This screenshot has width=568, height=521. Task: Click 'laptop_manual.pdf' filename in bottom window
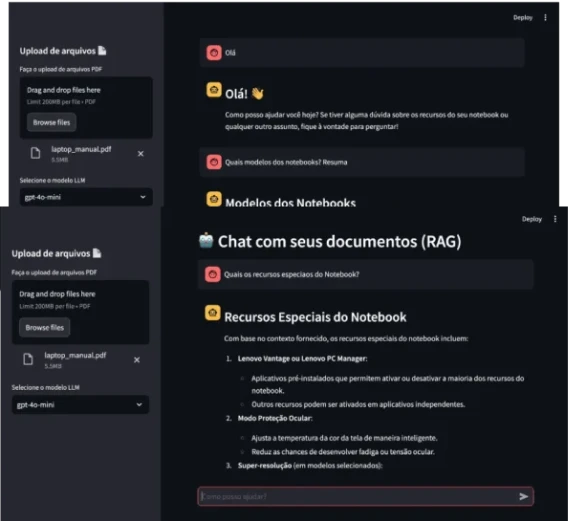(x=75, y=355)
